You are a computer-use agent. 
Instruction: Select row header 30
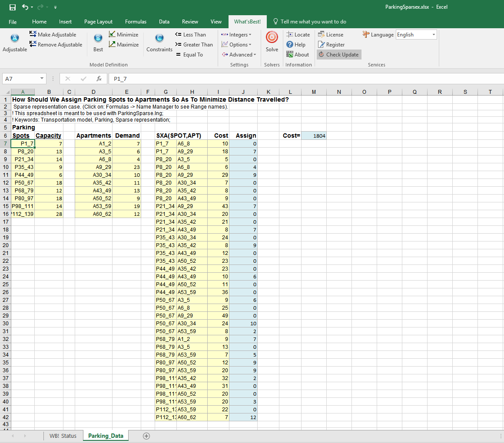tap(6, 324)
